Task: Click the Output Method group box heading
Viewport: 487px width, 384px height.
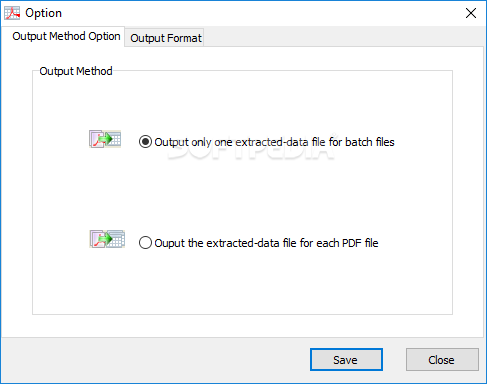Action: tap(76, 71)
